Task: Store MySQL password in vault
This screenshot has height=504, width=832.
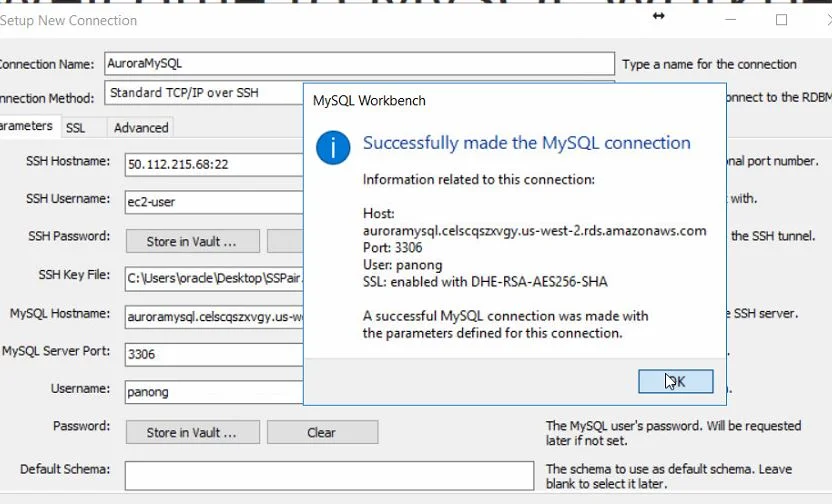Action: (x=193, y=432)
